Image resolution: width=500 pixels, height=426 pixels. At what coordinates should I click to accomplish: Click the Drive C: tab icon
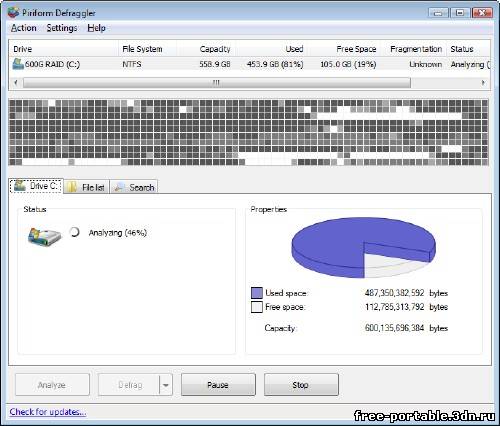20,186
